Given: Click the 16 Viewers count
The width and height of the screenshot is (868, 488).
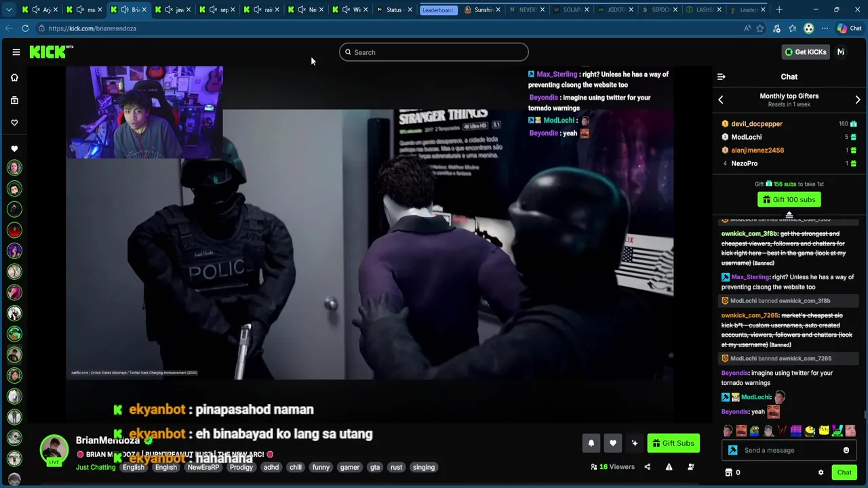Looking at the screenshot, I should (x=613, y=467).
